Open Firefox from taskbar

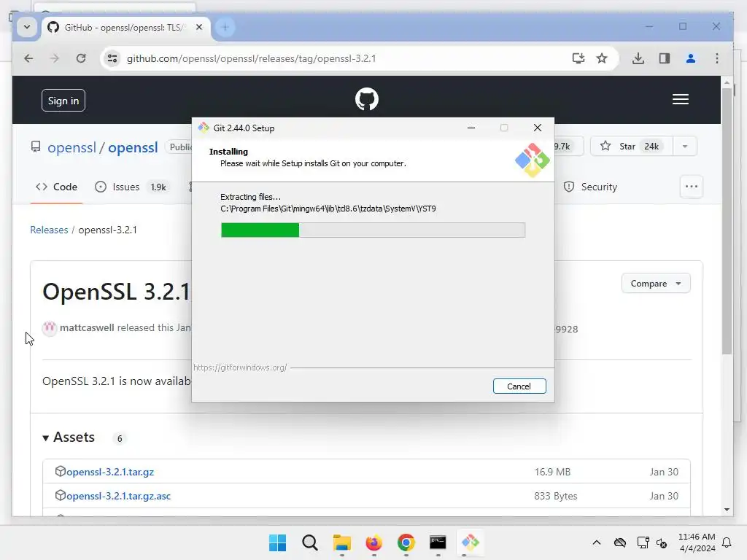coord(374,542)
